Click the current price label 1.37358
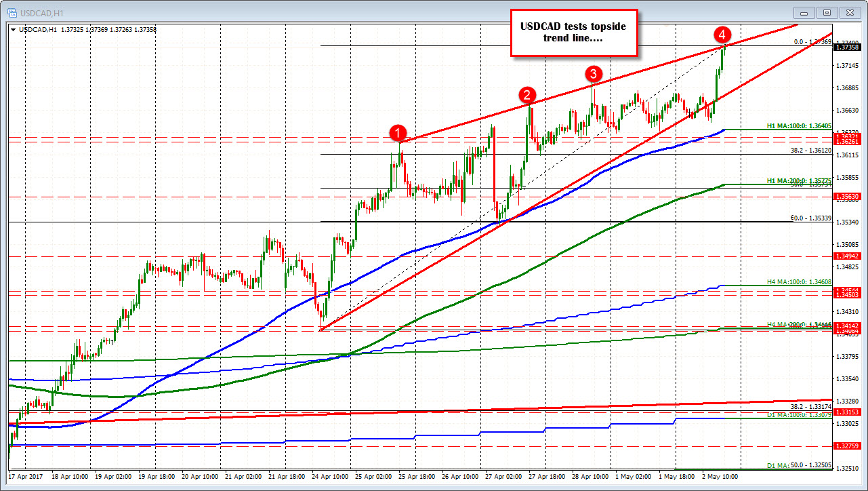This screenshot has height=491, width=868. 848,47
